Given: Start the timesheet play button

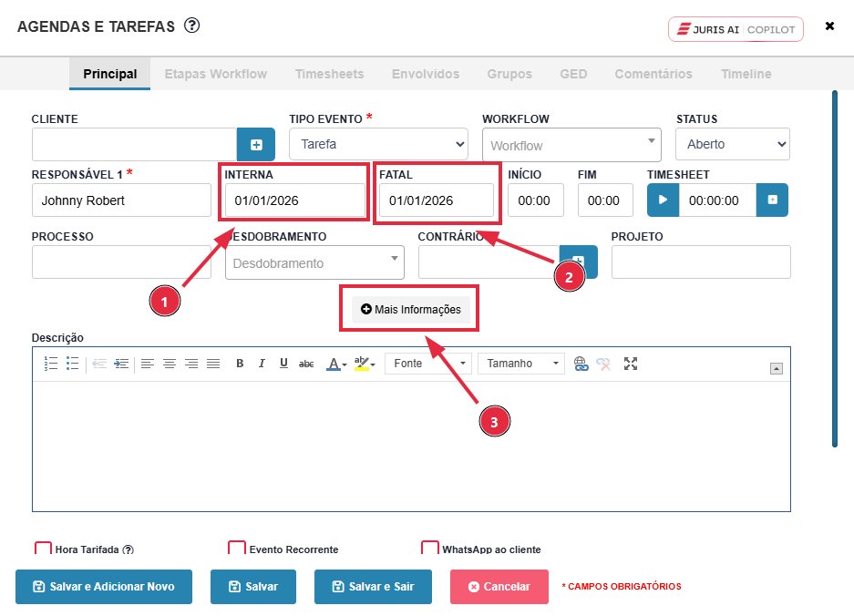Looking at the screenshot, I should [x=664, y=200].
